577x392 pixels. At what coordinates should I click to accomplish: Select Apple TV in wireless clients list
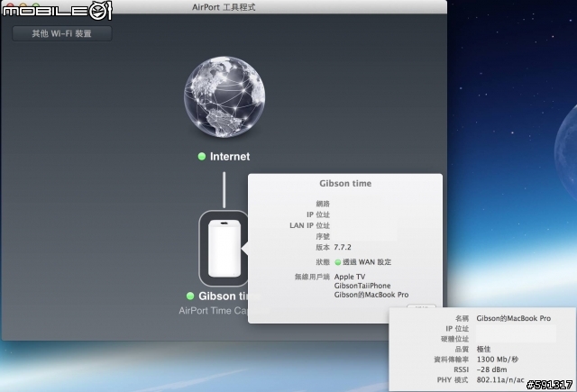tap(350, 277)
